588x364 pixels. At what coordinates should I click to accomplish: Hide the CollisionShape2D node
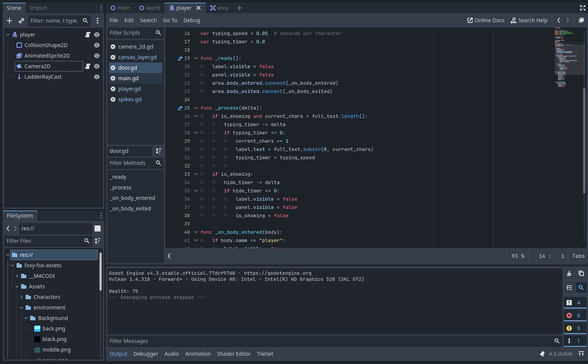click(97, 45)
